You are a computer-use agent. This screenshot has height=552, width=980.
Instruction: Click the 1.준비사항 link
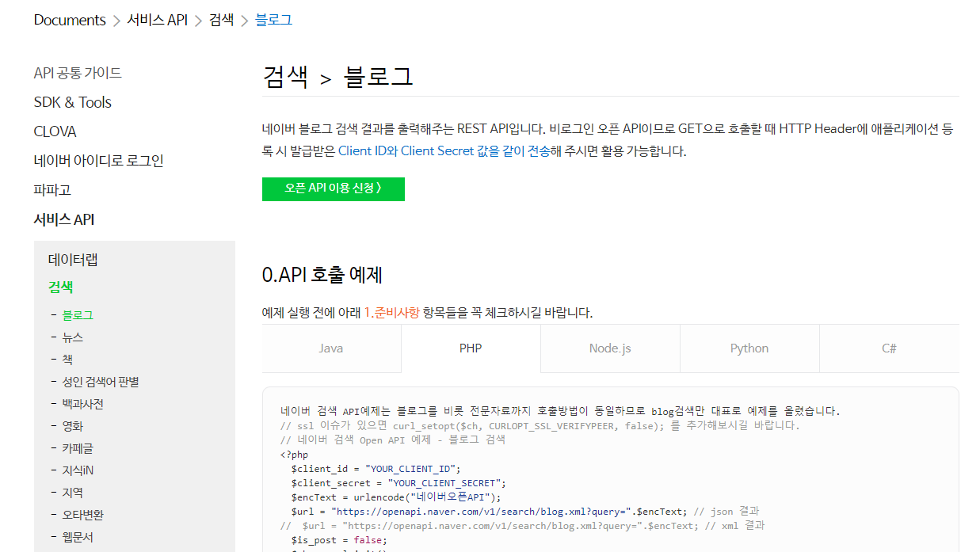391,313
